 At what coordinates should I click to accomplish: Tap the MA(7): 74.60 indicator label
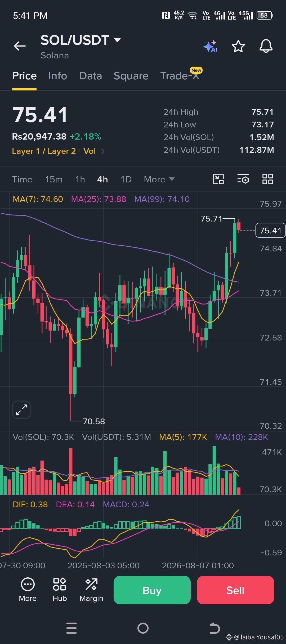coord(38,199)
